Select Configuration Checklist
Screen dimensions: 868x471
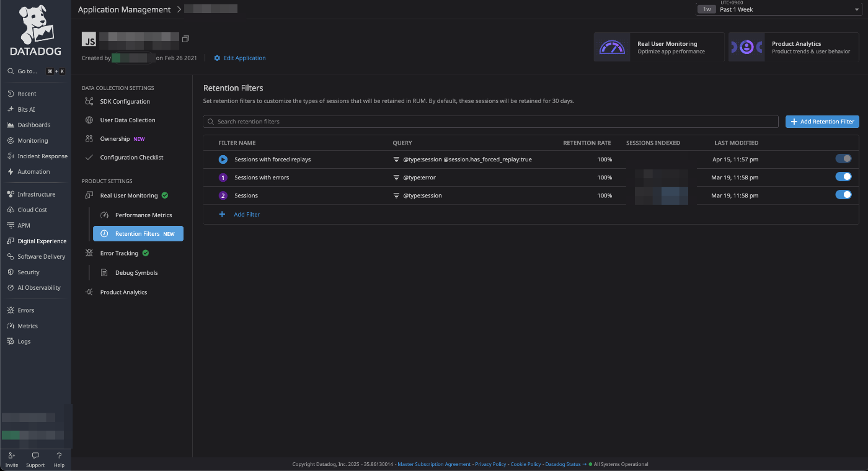tap(131, 158)
